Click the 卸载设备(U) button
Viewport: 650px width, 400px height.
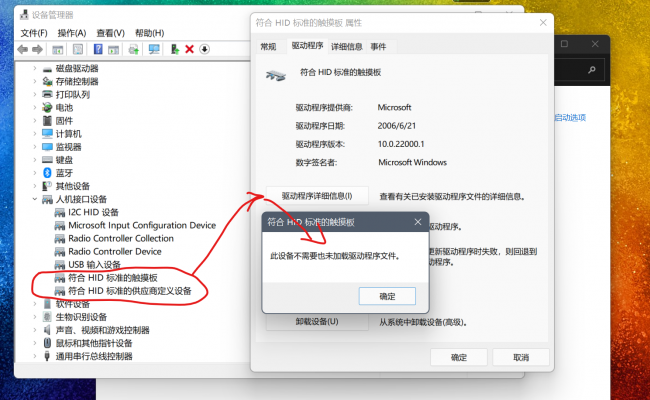(317, 322)
